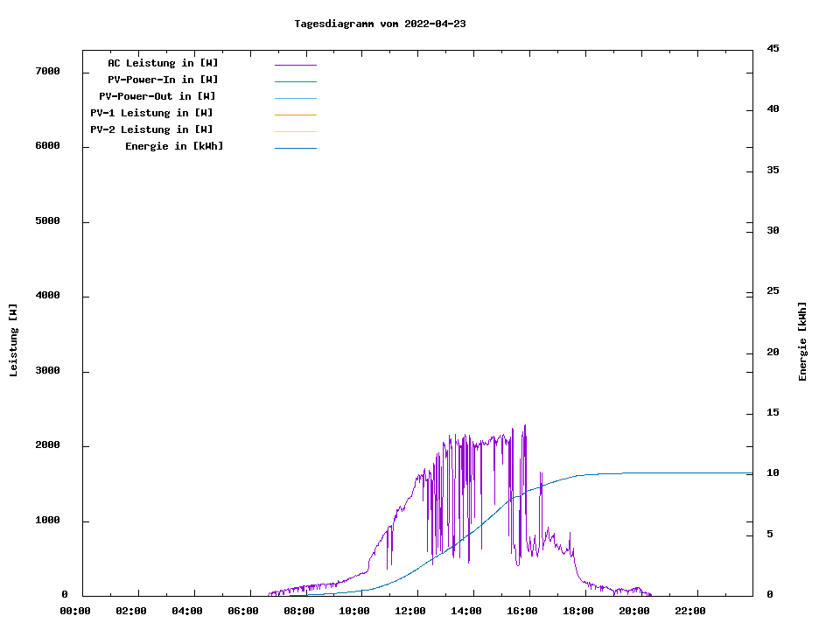Select the PV-Power-Out in [W] legend entry
This screenshot has height=630, width=840.
pos(157,96)
